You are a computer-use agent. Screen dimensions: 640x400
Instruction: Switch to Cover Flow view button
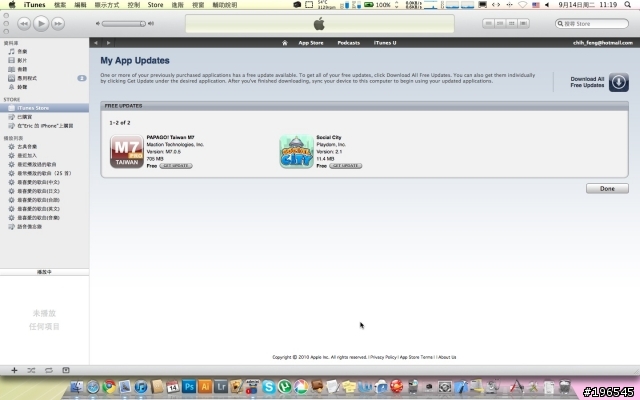523,24
